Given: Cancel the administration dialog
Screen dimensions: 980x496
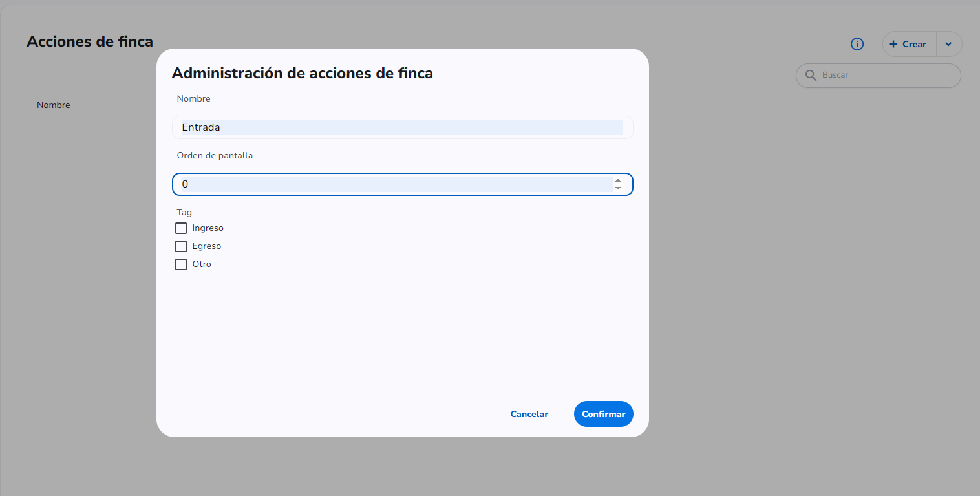Looking at the screenshot, I should [529, 414].
